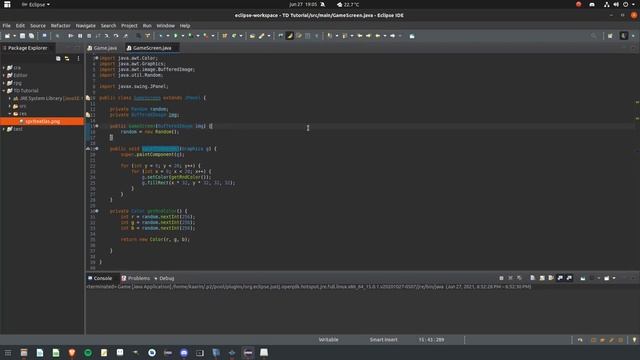Open the New dropdown arrow beside New icon
The image size is (640, 360).
pos(14,36)
